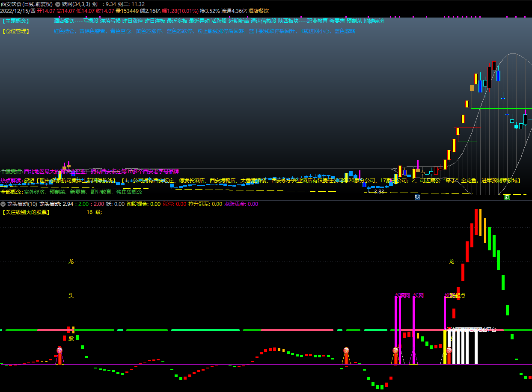Screen dimensions: 532x392
Task: Click the 淘股掘金: 0.00 value
Action: (x=144, y=204)
